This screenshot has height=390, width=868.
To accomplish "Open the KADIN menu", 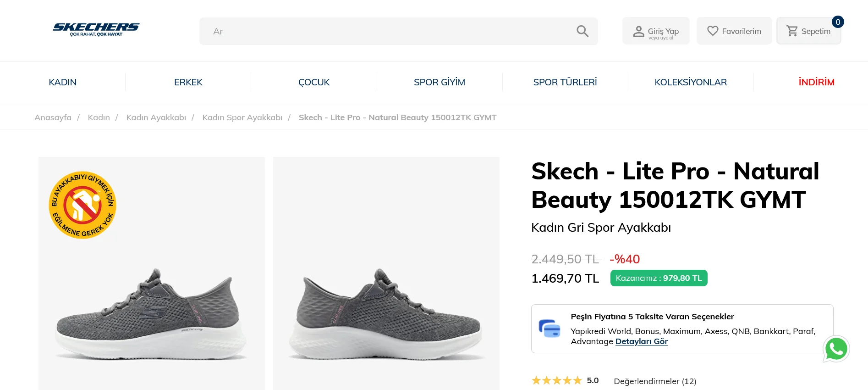I will [x=63, y=82].
